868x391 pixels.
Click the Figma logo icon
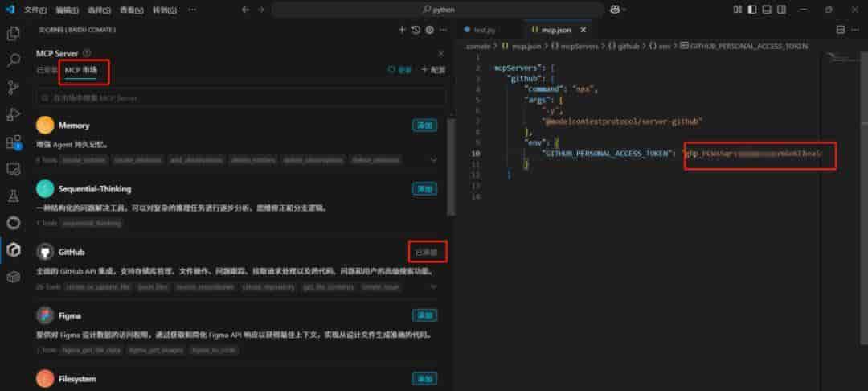point(45,315)
